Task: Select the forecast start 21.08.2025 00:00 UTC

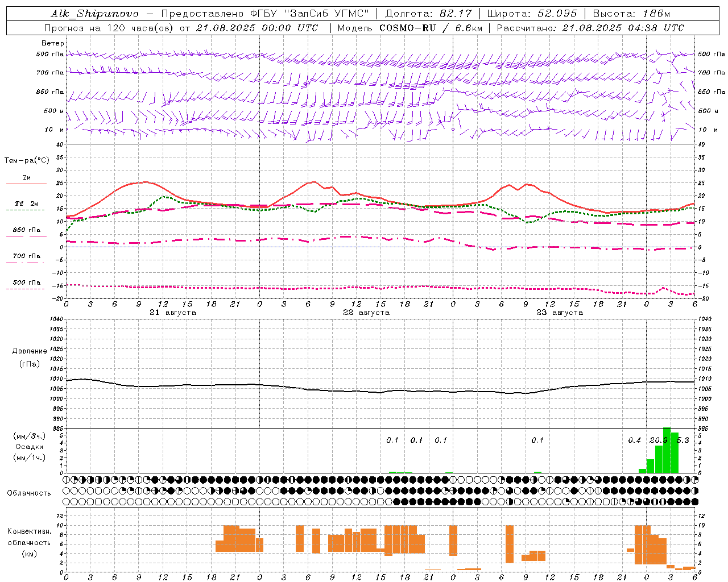Action: (257, 28)
